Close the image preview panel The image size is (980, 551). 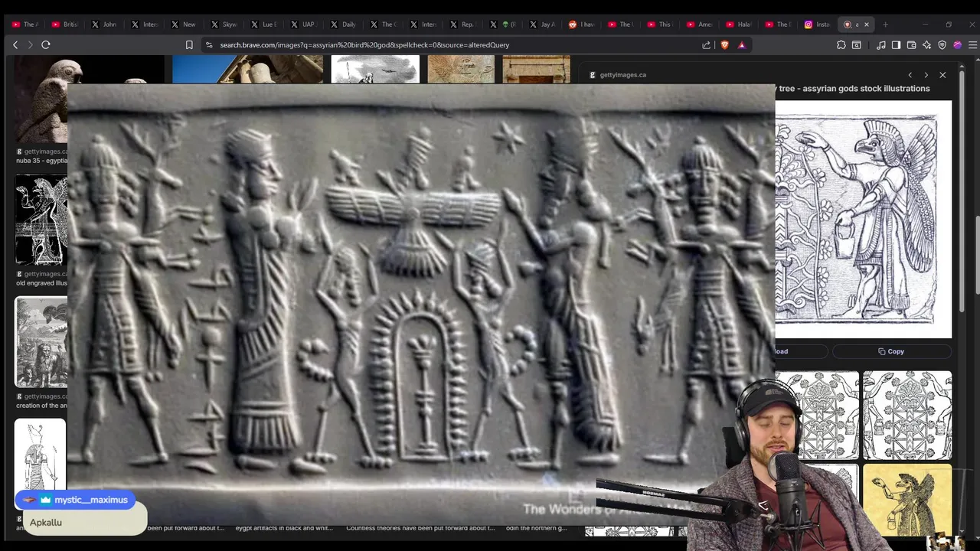[x=942, y=75]
